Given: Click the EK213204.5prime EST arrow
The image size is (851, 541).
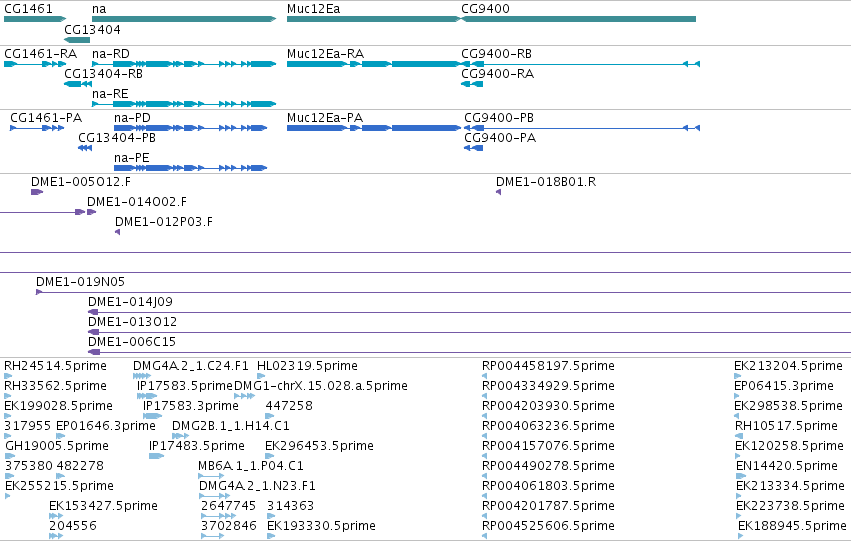Looking at the screenshot, I should [x=738, y=376].
